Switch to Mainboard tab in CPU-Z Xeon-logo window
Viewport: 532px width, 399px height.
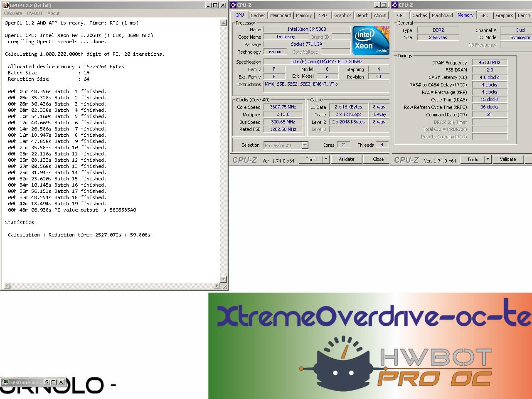click(x=281, y=15)
